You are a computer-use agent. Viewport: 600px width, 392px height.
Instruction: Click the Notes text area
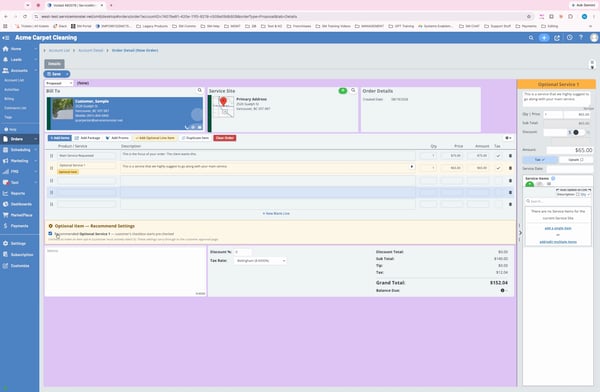click(x=126, y=271)
